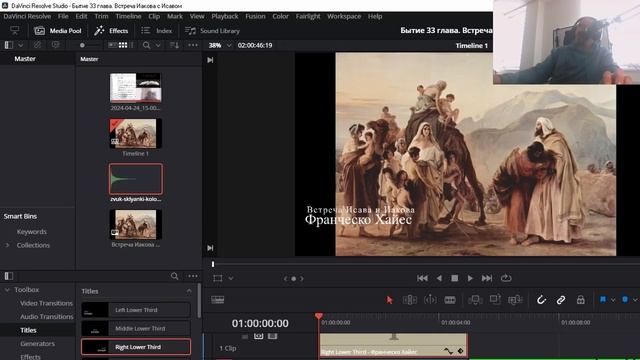Screen dimensions: 640x360
Task: Switch media pool to thumbnail grid view
Action: [x=123, y=45]
